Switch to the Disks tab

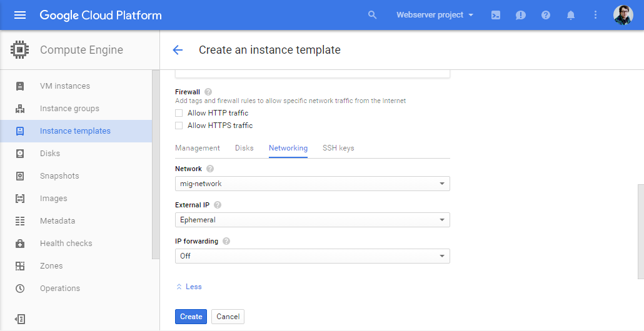pos(244,148)
